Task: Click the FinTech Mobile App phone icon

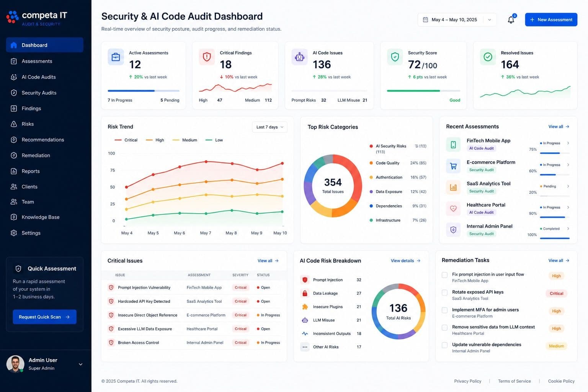Action: (453, 144)
